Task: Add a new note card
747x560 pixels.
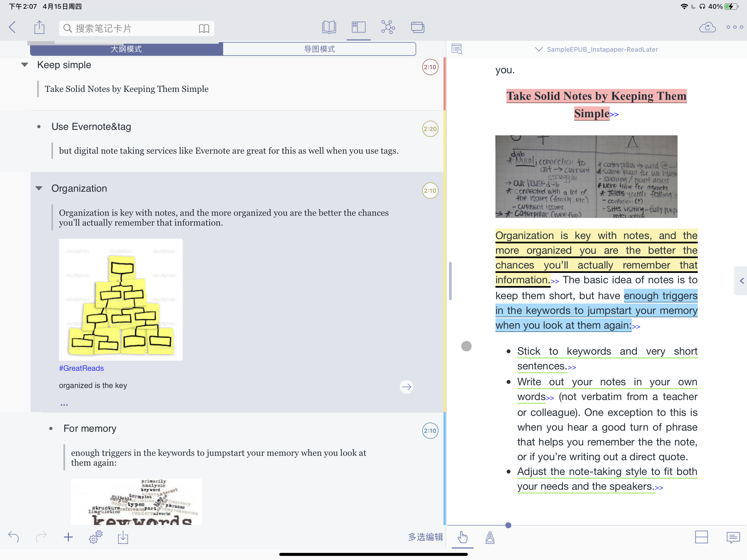Action: click(68, 537)
